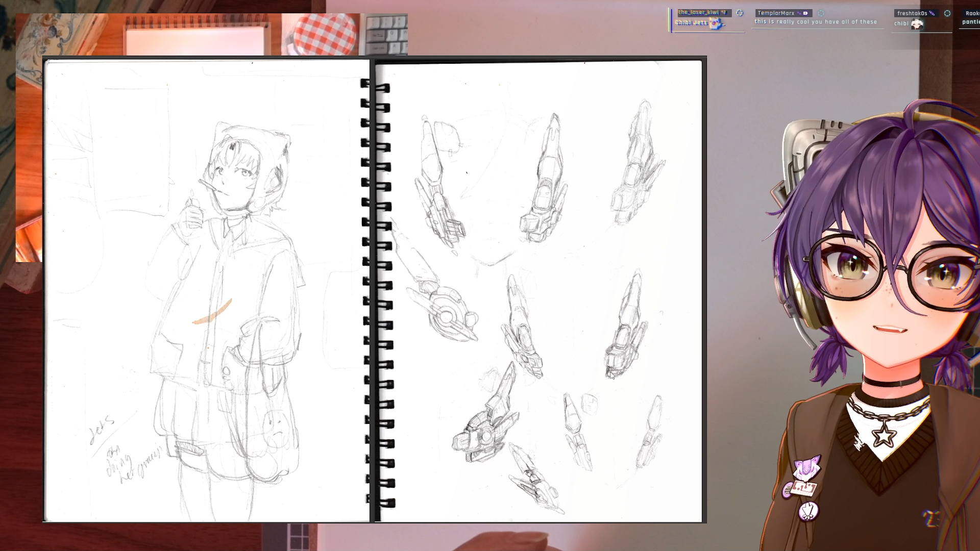980x551 pixels.
Task: Click the white round pin on avatar's jacket
Action: tap(808, 511)
